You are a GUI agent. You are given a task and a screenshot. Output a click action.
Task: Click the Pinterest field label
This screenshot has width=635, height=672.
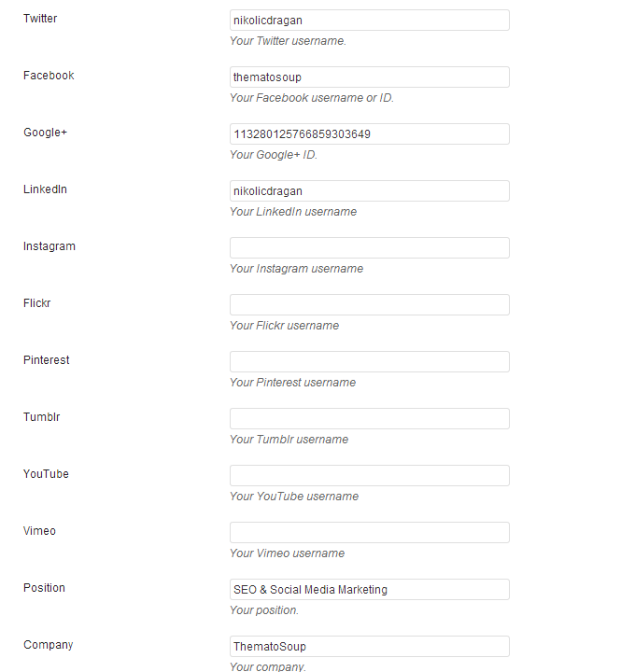(x=47, y=360)
